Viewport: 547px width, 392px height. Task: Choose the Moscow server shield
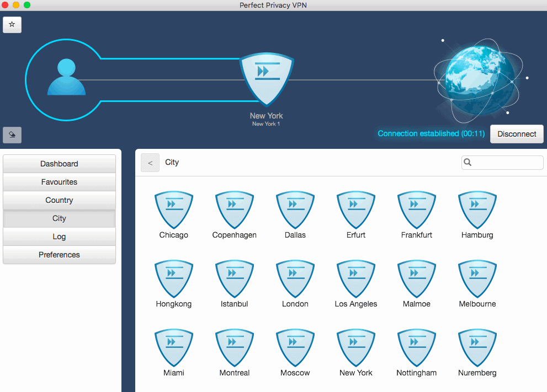click(295, 348)
